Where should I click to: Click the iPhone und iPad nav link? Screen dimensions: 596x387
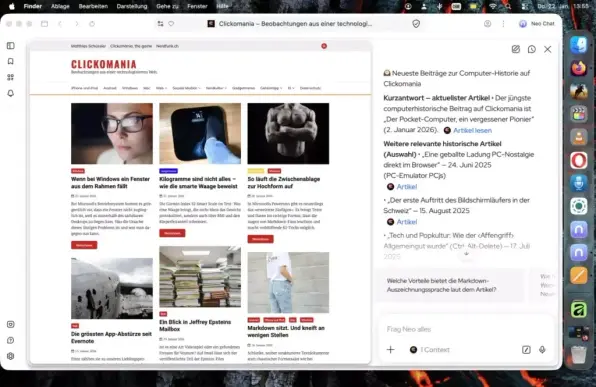pos(84,88)
